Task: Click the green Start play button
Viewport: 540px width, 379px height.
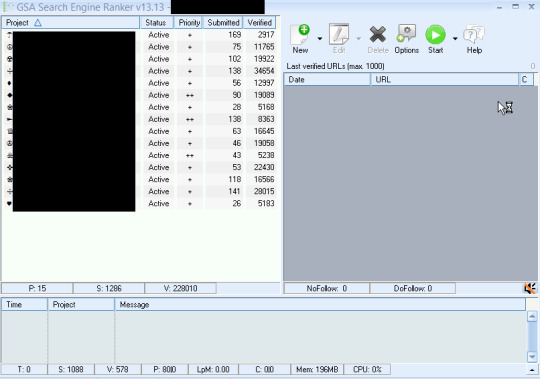Action: click(435, 34)
